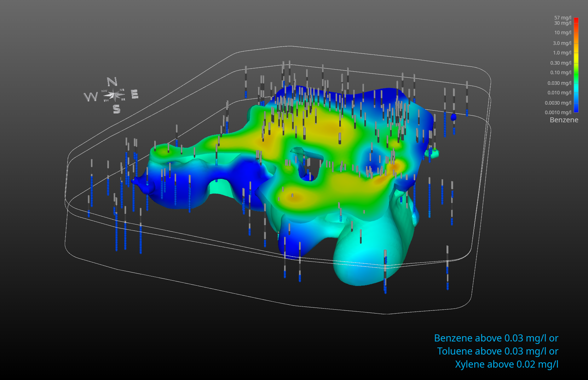Click the 1.0 mg/l legend label

point(562,53)
